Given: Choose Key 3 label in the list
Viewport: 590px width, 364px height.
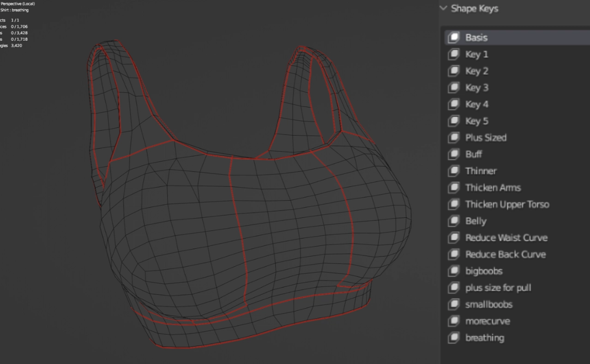Looking at the screenshot, I should [476, 88].
